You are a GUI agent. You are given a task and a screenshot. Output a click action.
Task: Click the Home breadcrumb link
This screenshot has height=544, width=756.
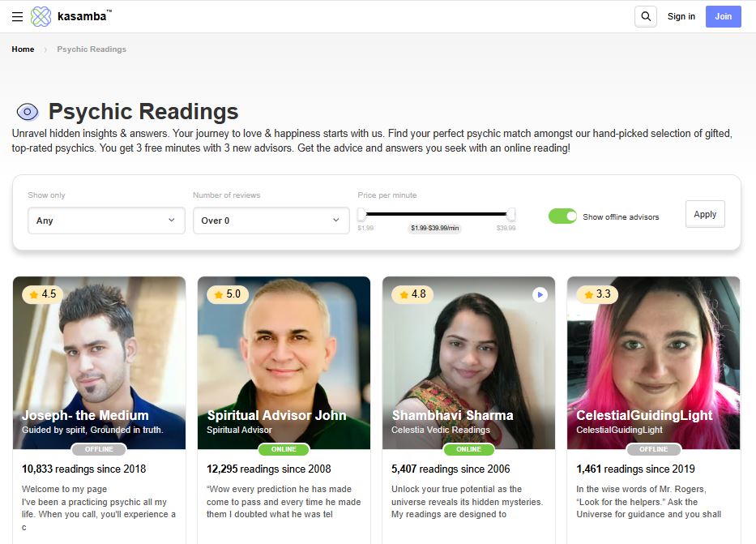pos(23,49)
